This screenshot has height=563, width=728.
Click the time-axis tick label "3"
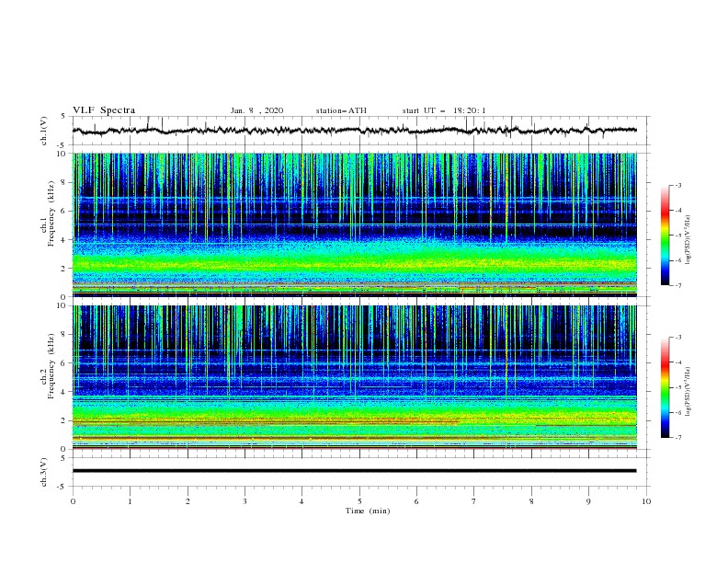pos(245,501)
